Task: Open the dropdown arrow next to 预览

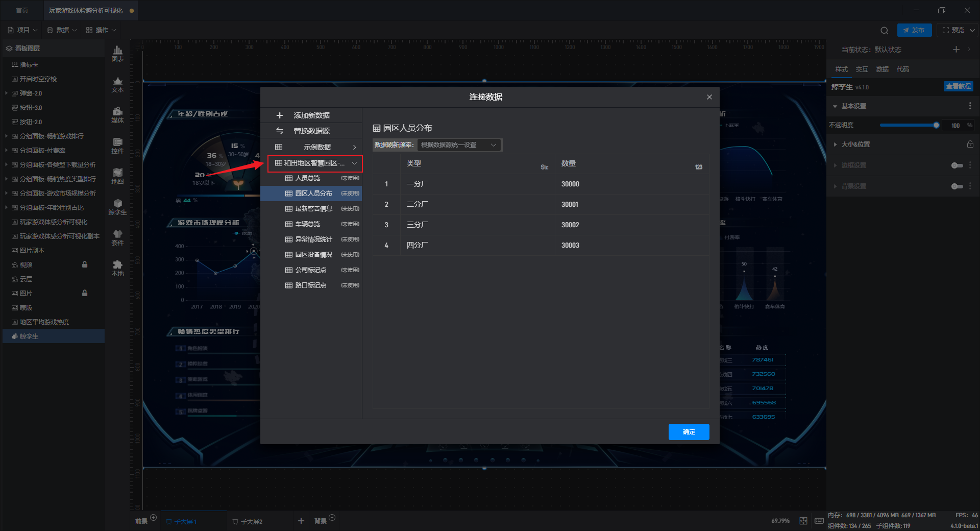Action: 972,30
